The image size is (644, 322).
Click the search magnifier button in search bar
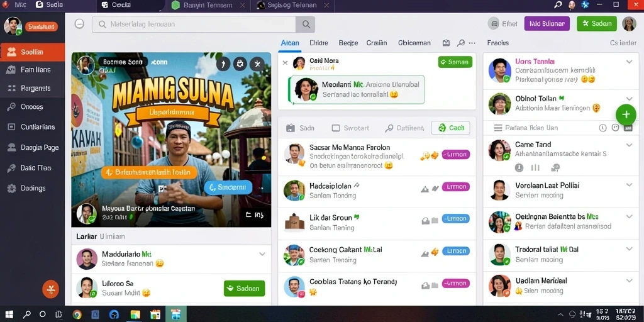tap(306, 25)
